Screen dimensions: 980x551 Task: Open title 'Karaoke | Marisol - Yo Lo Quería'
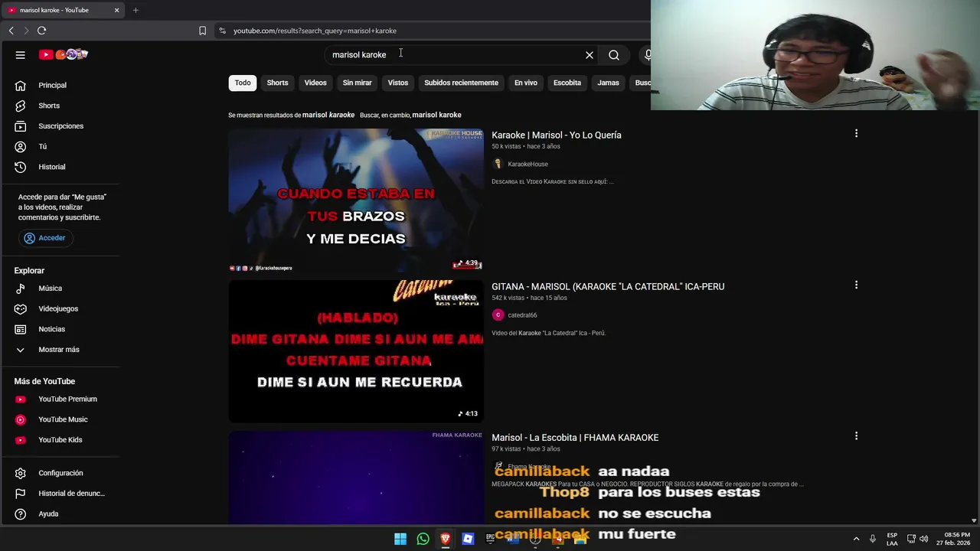coord(557,135)
